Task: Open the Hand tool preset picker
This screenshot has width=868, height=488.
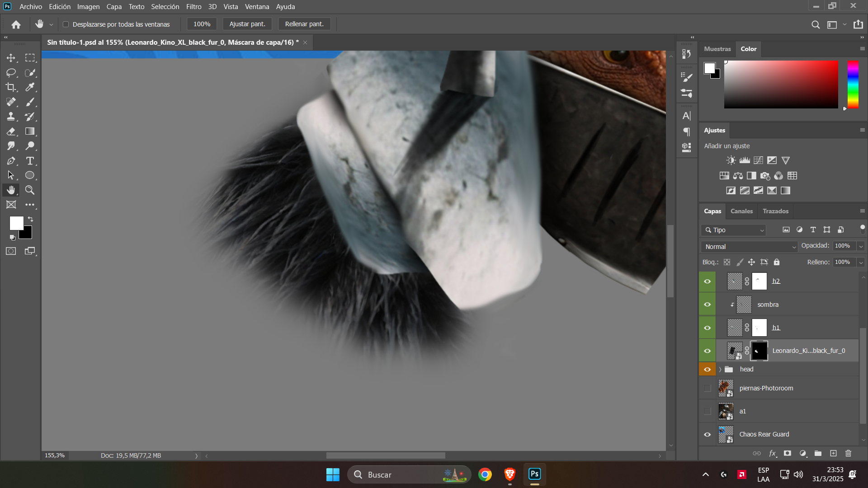Action: click(x=51, y=24)
